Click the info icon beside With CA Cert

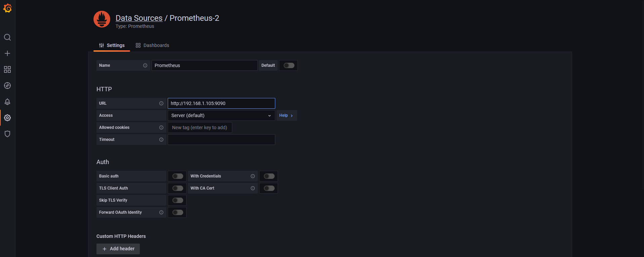pos(253,188)
